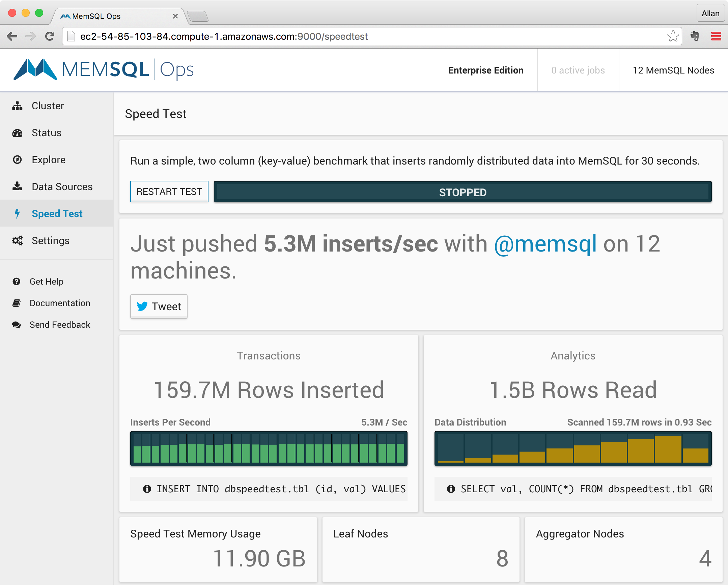
Task: Click the Data Distribution label
Action: coord(470,422)
